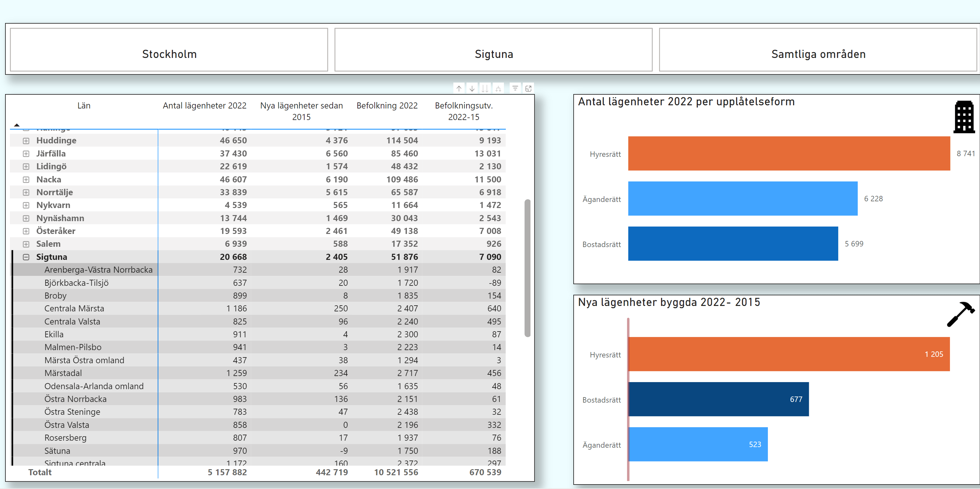This screenshot has height=489, width=980.
Task: Click the focus mode icon above the table
Action: click(529, 88)
